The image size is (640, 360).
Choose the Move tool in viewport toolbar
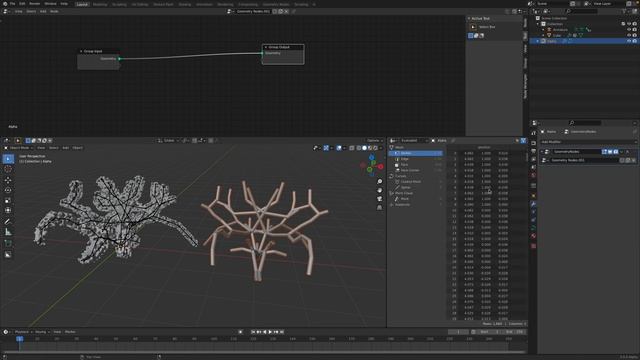[8, 180]
